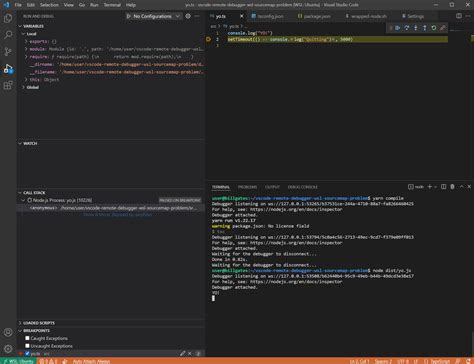The height and width of the screenshot is (364, 474).
Task: Start debugging with the green play button
Action: (129, 16)
